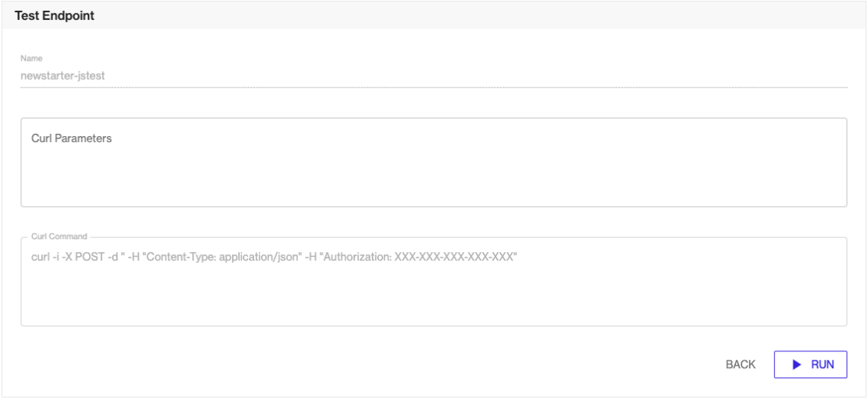The image size is (868, 399).
Task: Run the endpoint test
Action: click(810, 364)
